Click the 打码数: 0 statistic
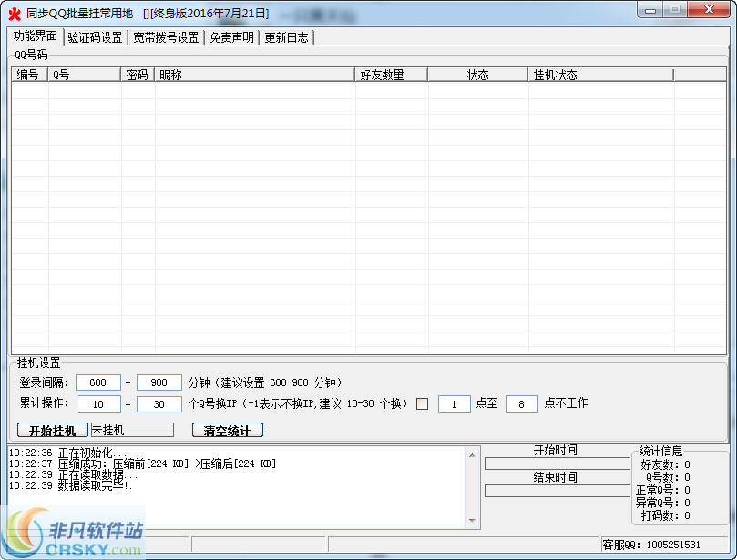 click(665, 516)
